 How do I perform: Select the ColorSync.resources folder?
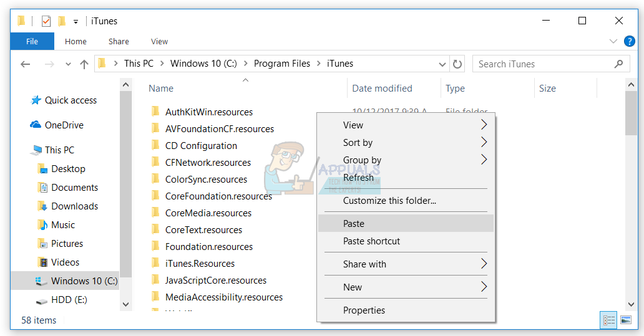coord(199,180)
